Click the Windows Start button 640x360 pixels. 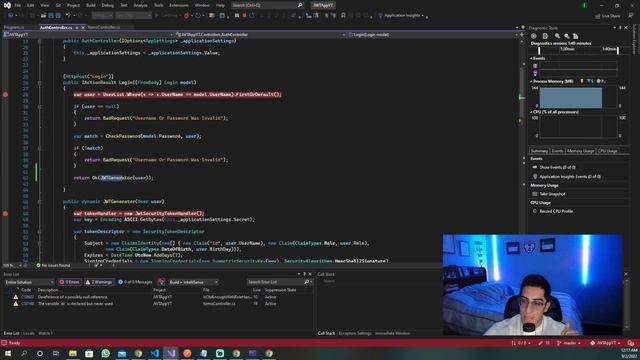pyautogui.click(x=7, y=353)
